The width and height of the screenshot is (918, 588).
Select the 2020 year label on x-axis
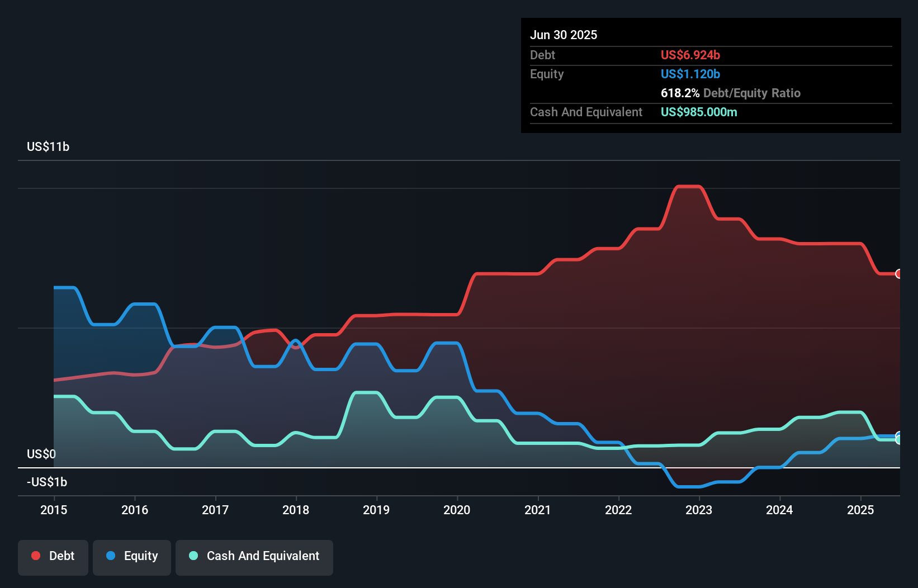tap(457, 510)
